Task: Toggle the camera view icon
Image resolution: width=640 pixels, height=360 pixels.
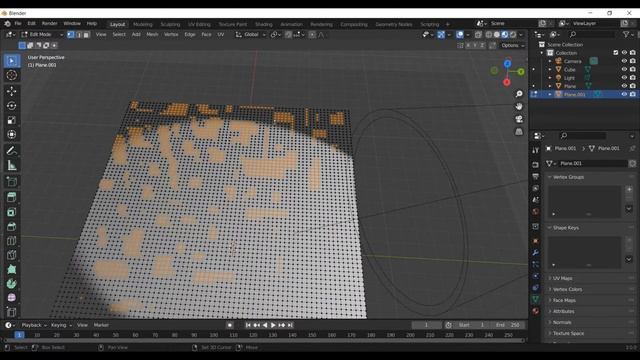Action: coord(519,119)
